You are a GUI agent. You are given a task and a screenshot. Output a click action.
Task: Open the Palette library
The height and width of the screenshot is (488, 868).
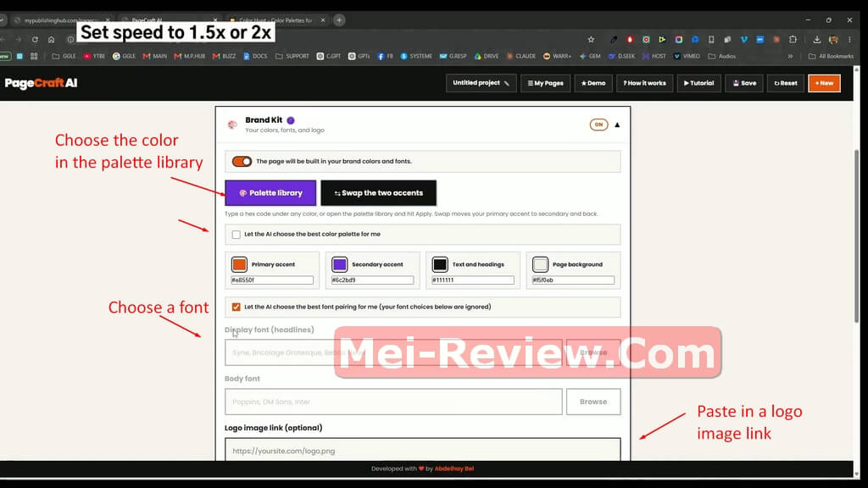click(270, 193)
